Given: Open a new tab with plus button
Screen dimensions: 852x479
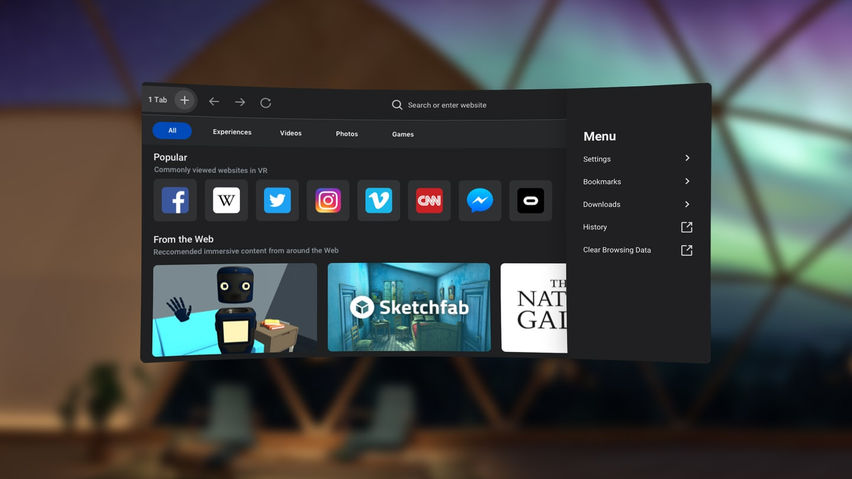Looking at the screenshot, I should tap(185, 100).
